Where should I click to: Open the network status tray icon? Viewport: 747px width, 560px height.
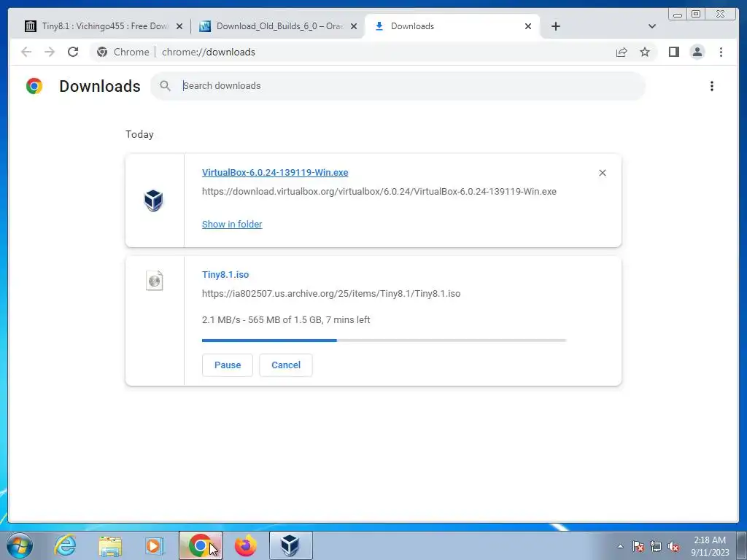point(656,546)
